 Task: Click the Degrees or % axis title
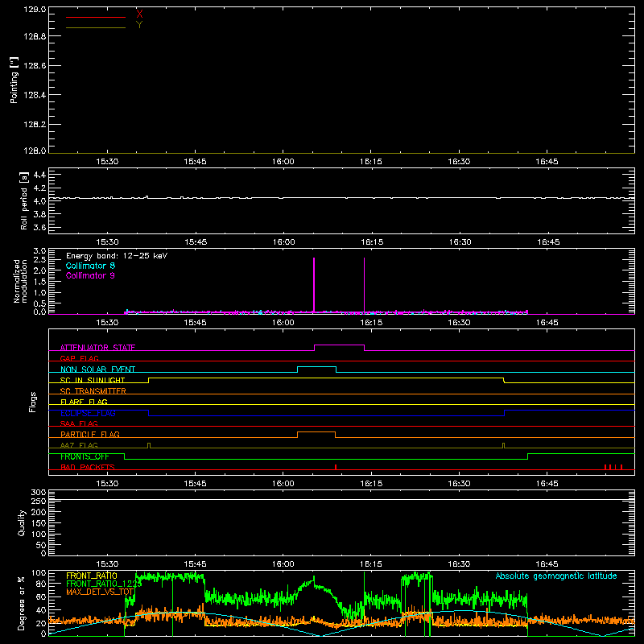[22, 603]
